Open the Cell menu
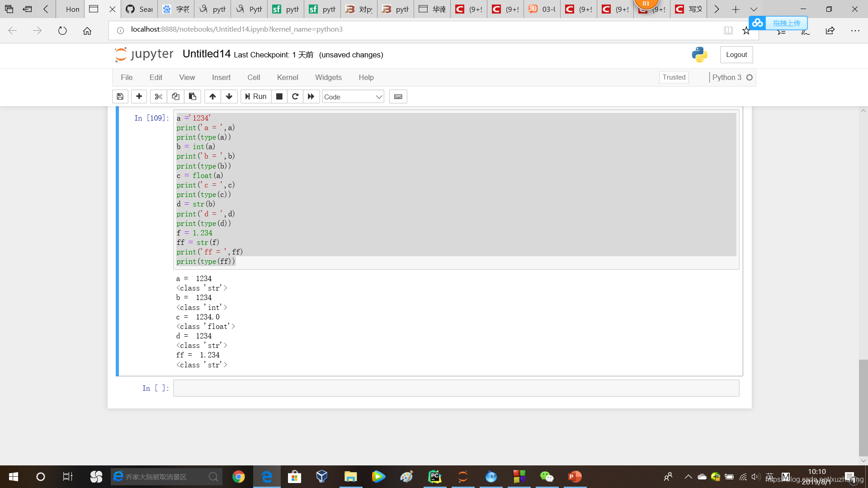The image size is (868, 488). click(x=254, y=77)
